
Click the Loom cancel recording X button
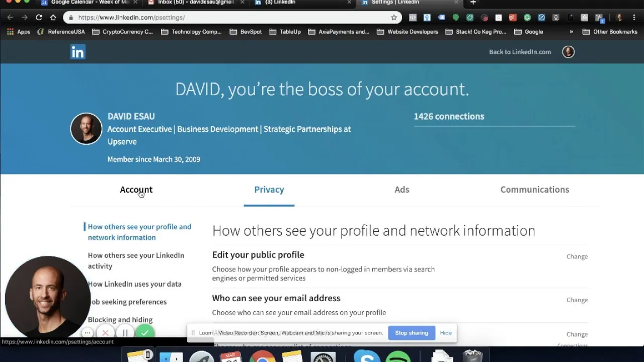[x=105, y=333]
